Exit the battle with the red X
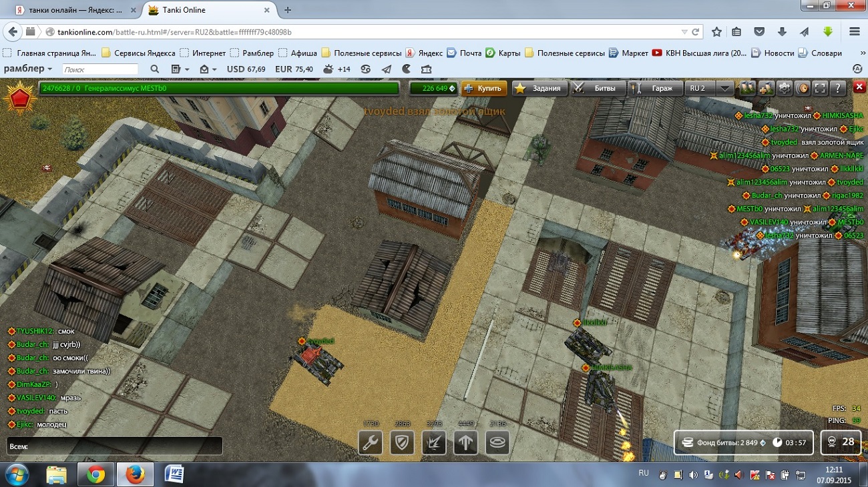Viewport: 868px width, 487px height. (859, 87)
